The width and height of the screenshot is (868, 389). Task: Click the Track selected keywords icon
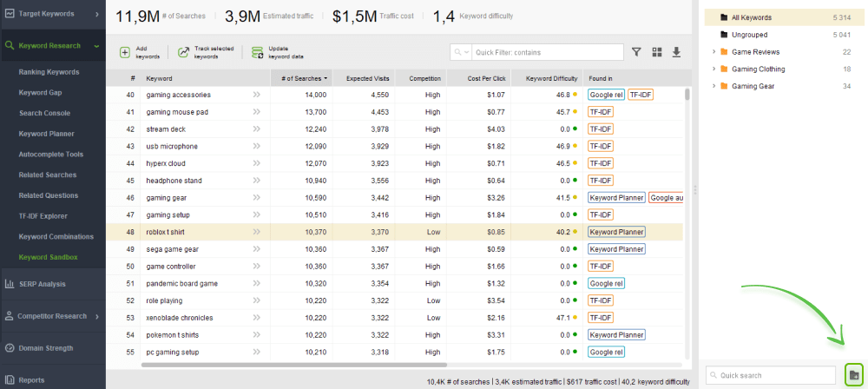[x=183, y=52]
